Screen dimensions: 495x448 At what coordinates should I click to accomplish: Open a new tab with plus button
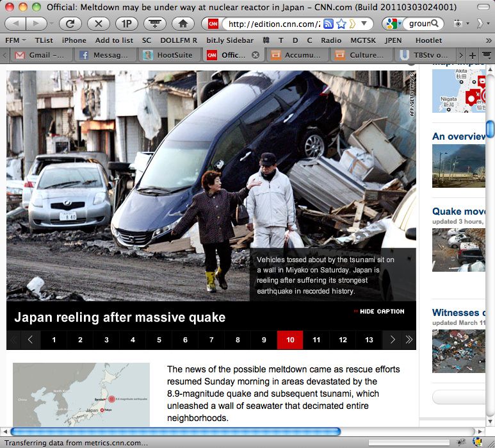tap(473, 56)
